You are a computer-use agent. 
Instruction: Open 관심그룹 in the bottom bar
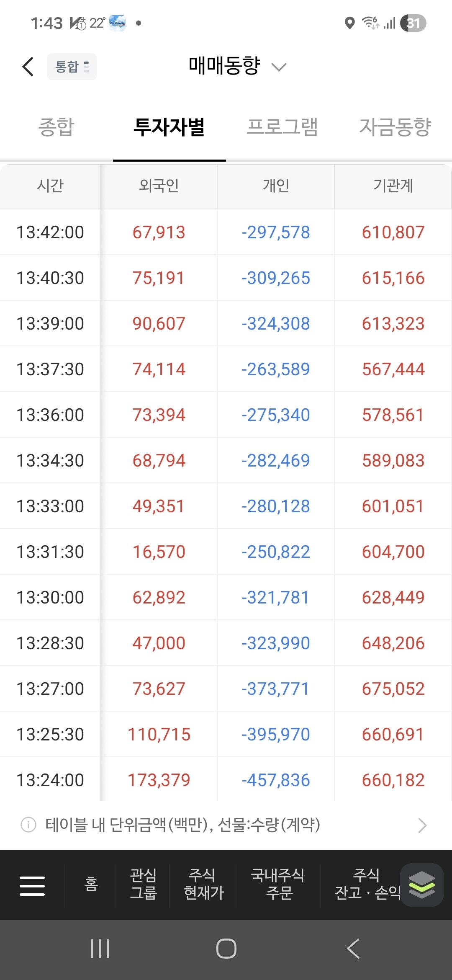pyautogui.click(x=143, y=885)
